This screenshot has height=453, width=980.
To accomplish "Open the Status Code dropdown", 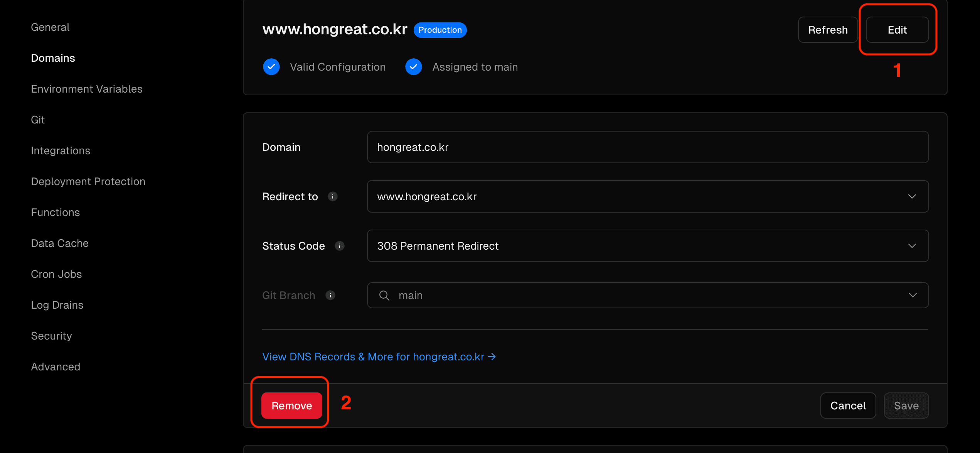I will [911, 246].
